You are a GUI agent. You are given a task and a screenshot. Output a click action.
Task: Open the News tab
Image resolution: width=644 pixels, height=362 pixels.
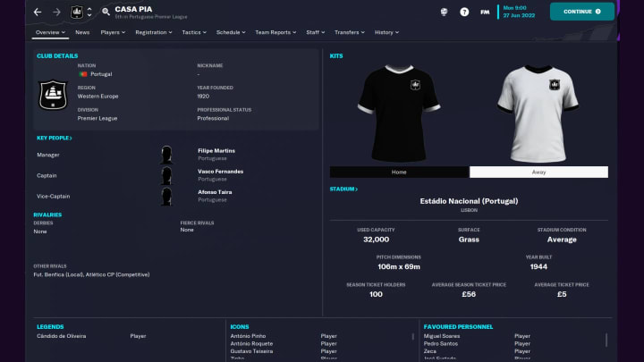click(82, 32)
